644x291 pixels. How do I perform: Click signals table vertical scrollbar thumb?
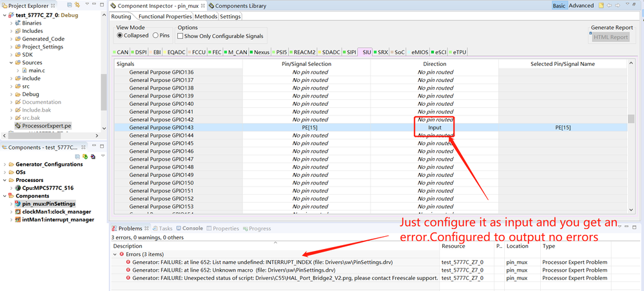coord(631,119)
